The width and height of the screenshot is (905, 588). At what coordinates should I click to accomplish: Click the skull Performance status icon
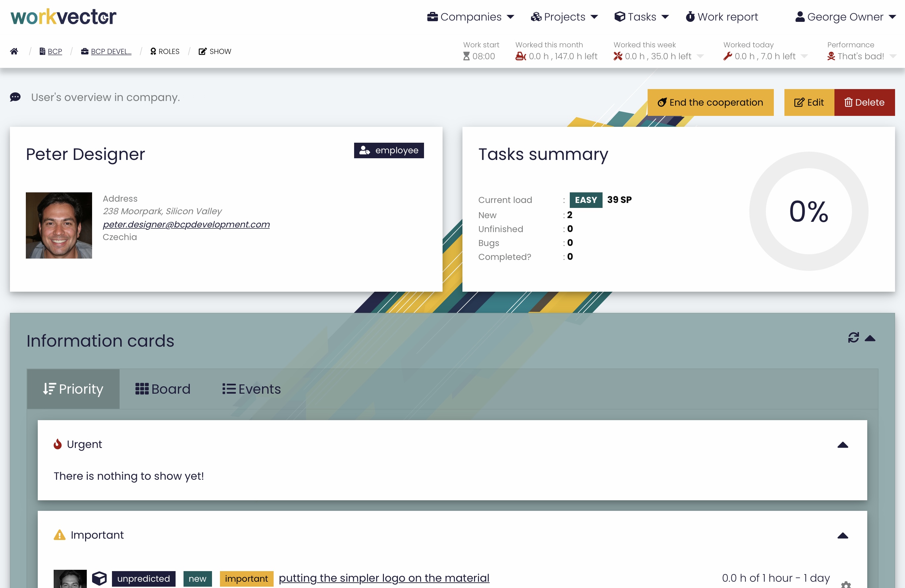pyautogui.click(x=831, y=56)
